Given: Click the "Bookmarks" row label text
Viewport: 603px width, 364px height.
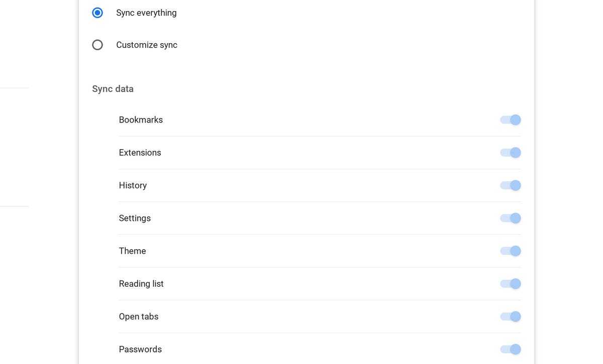Looking at the screenshot, I should [x=141, y=120].
